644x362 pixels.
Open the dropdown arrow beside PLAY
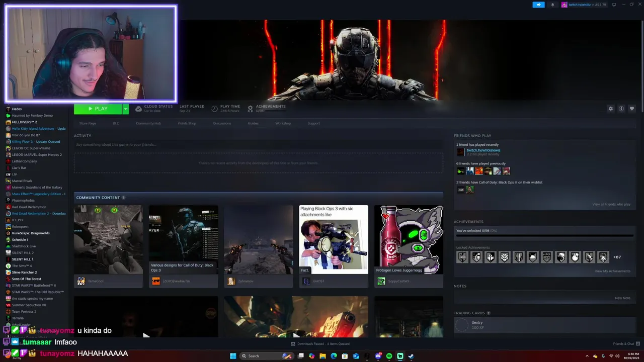[x=125, y=109]
